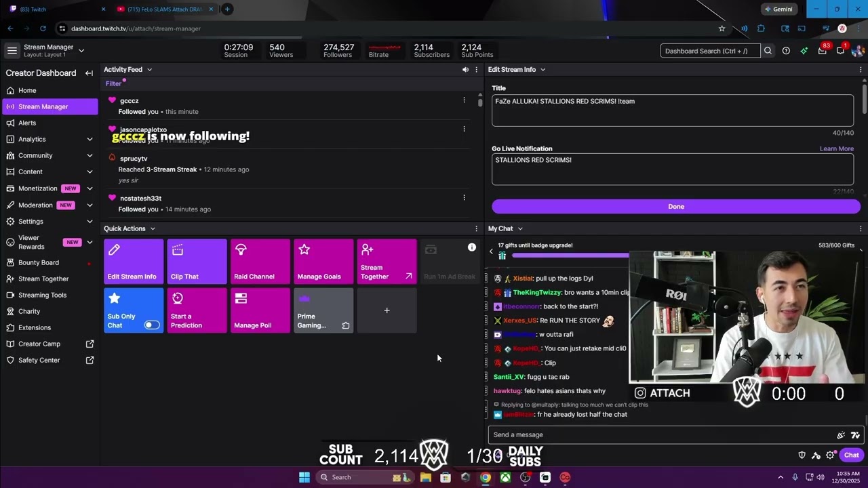Viewport: 868px width, 488px height.
Task: Click the stream Title text field
Action: pyautogui.click(x=673, y=110)
